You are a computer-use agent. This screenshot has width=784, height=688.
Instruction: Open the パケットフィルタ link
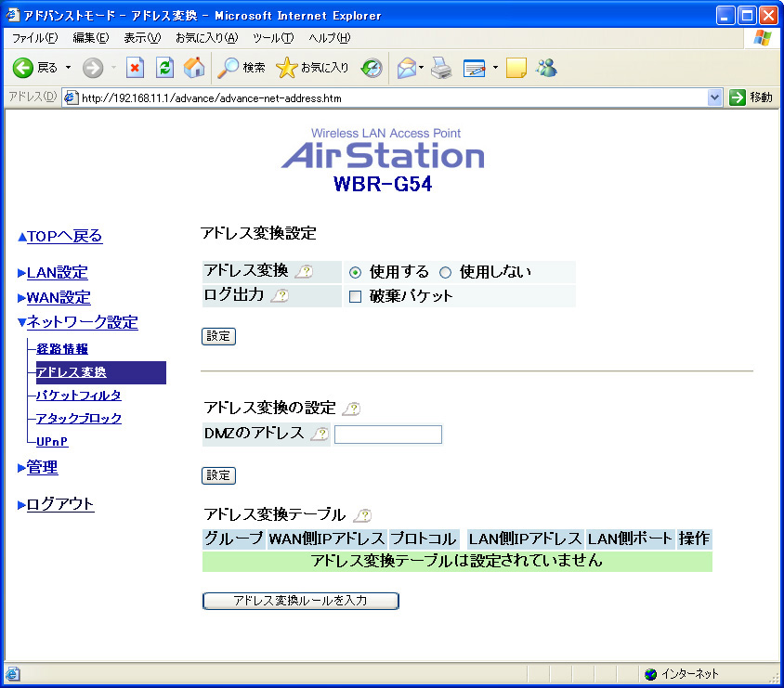(x=79, y=396)
